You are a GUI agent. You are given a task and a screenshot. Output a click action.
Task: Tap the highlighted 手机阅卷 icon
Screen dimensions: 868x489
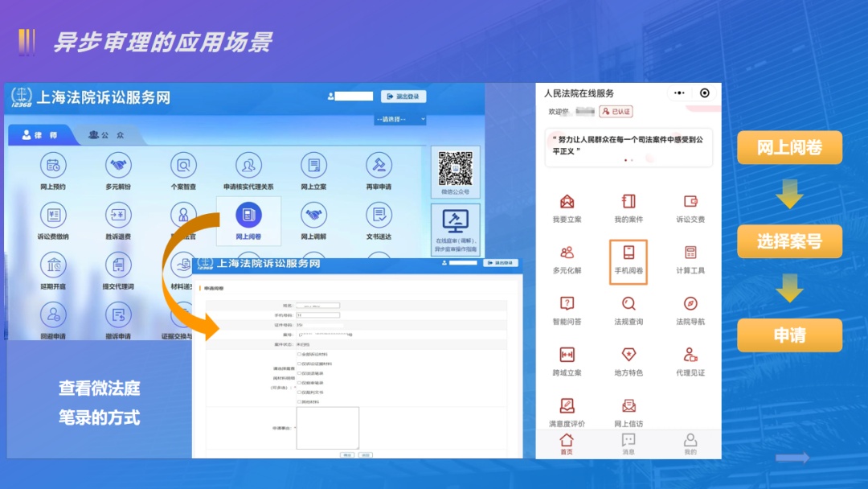(628, 261)
